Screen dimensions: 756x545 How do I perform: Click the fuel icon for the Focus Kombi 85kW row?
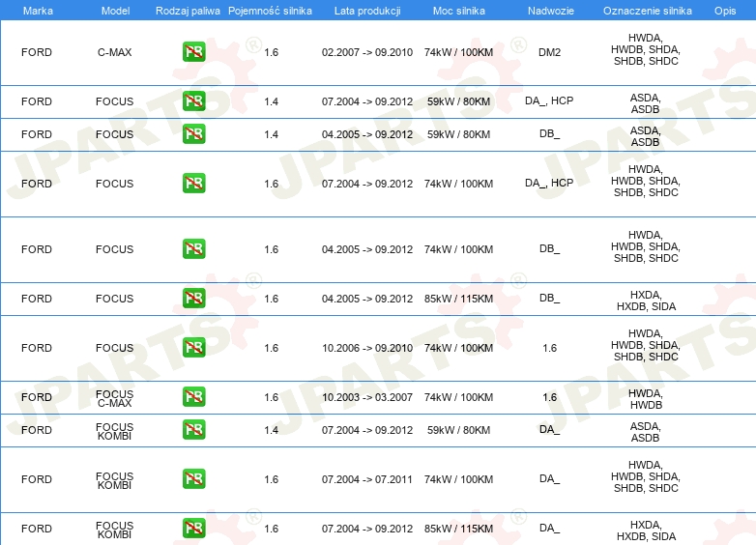pyautogui.click(x=193, y=529)
